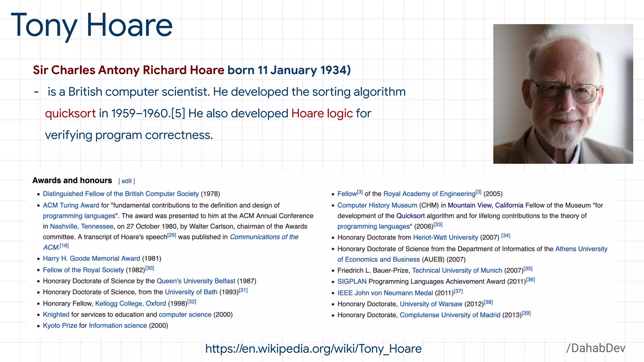Open the Kellogg College, Oxford link
Image resolution: width=644 pixels, height=362 pixels.
130,304
